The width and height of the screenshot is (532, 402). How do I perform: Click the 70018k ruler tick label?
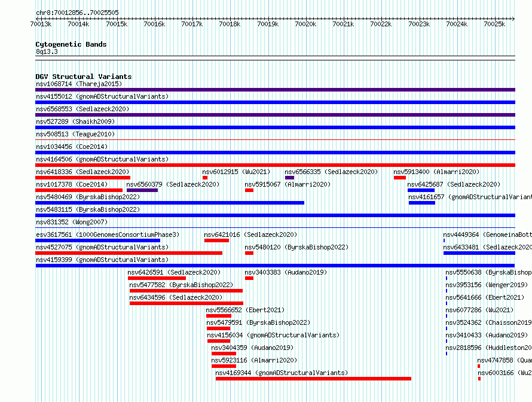click(230, 24)
